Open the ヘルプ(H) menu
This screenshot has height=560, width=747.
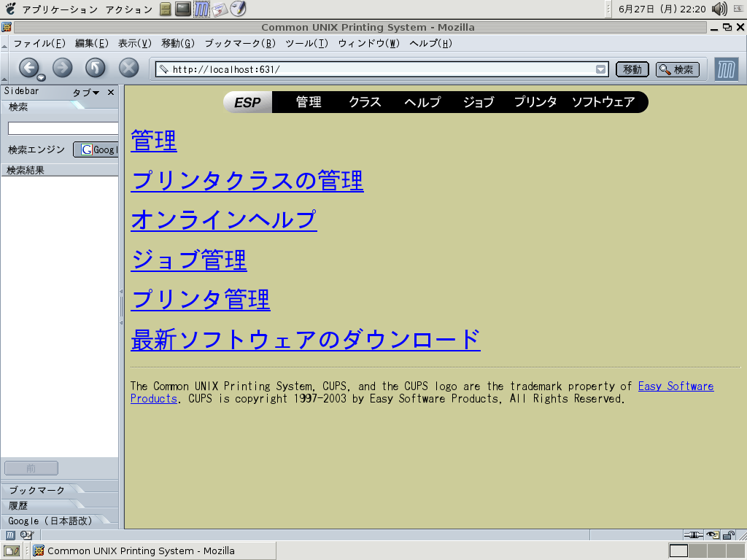430,43
